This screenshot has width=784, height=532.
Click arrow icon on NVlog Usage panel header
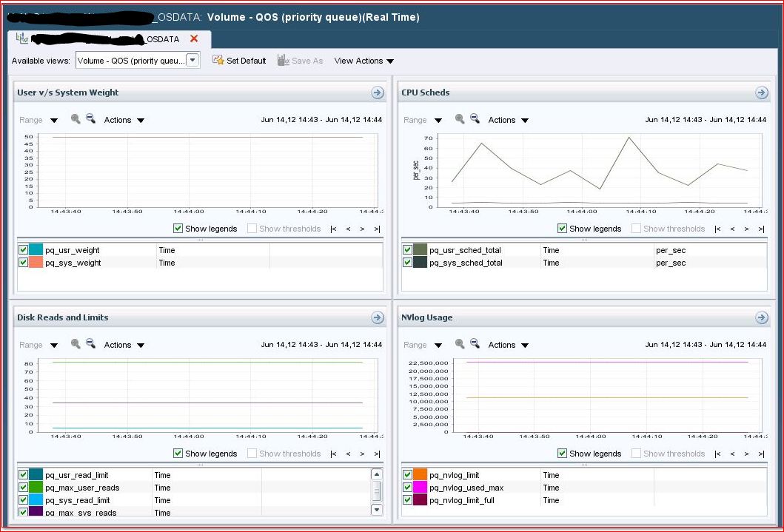point(761,317)
